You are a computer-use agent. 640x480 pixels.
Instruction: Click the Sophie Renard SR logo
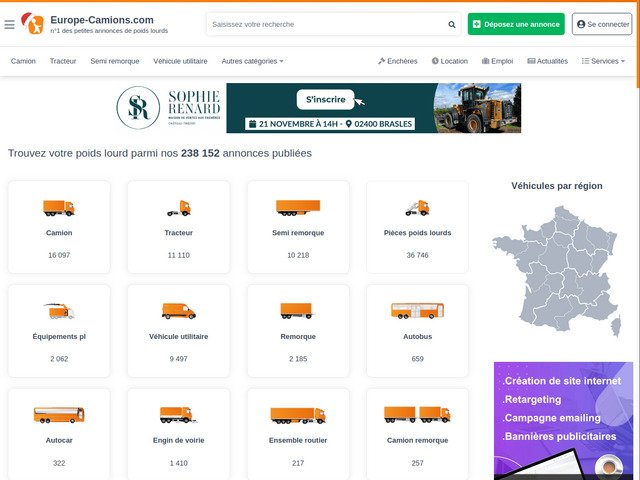(x=138, y=108)
